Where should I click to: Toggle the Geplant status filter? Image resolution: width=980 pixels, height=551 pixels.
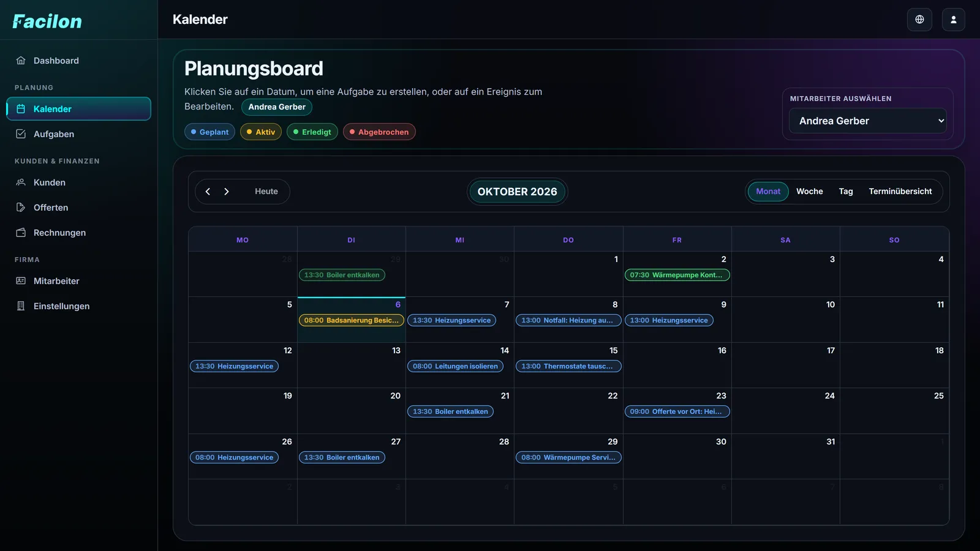pos(209,132)
